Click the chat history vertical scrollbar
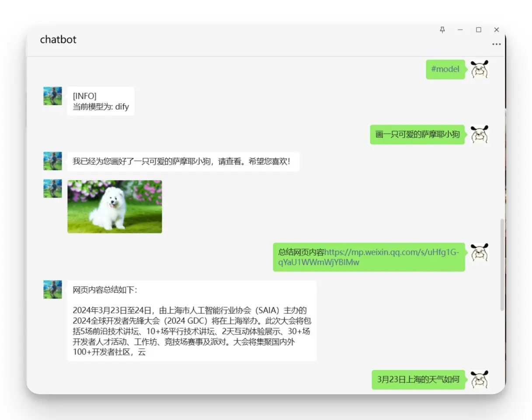Viewport: 532px width, 420px height. (x=502, y=264)
